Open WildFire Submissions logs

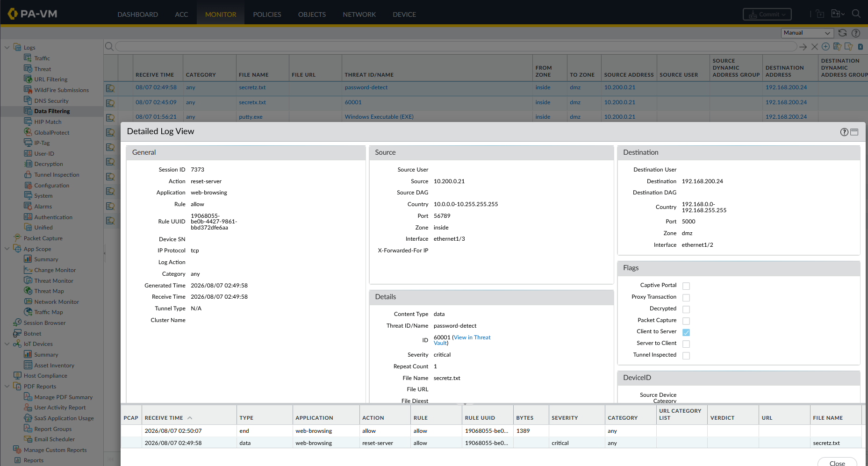click(61, 90)
